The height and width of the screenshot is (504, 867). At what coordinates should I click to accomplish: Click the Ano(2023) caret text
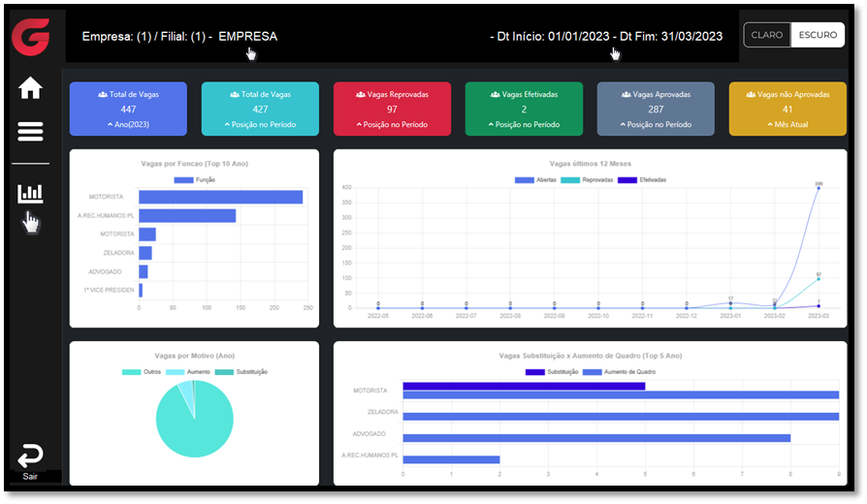(128, 124)
